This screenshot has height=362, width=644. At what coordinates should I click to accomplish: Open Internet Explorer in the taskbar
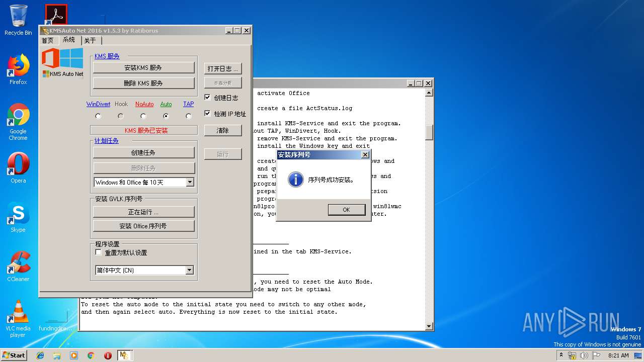point(40,355)
